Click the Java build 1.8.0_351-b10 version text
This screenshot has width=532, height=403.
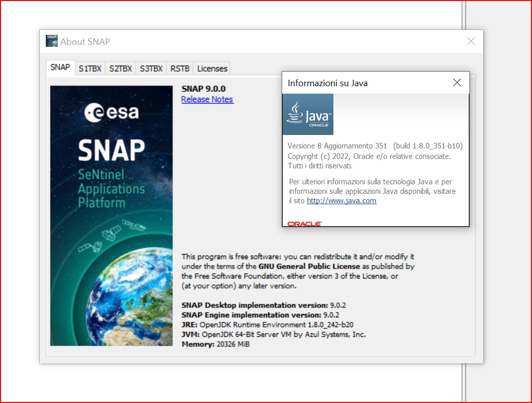tap(428, 146)
